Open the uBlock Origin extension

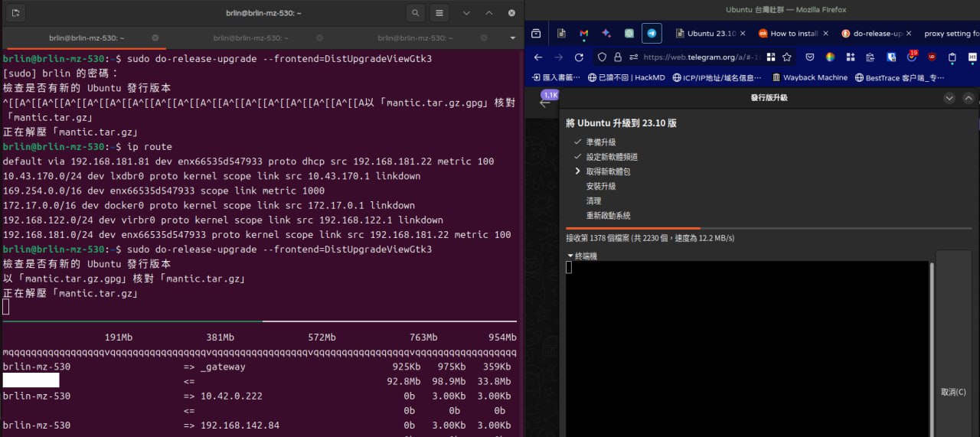click(932, 57)
